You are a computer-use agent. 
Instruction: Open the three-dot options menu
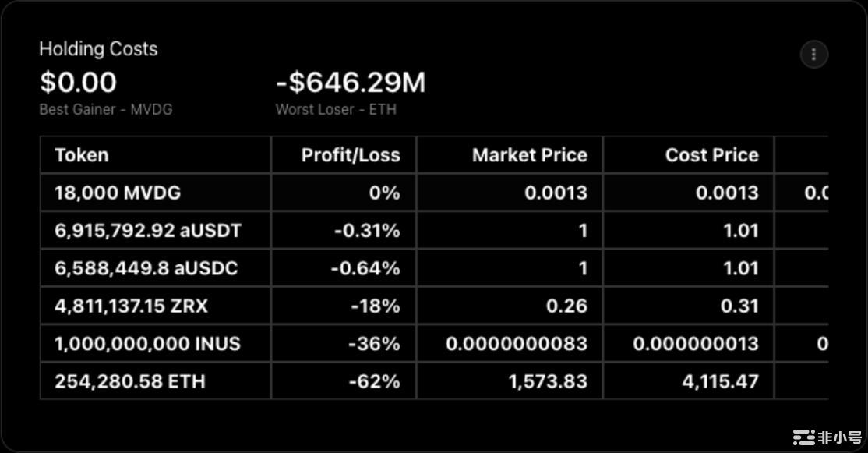click(x=813, y=55)
